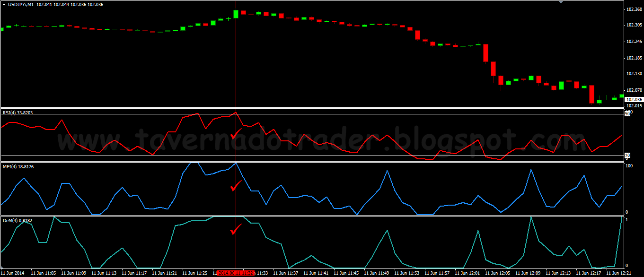Click the MFI scale value 100
The height and width of the screenshot is (277, 644).
629,166
